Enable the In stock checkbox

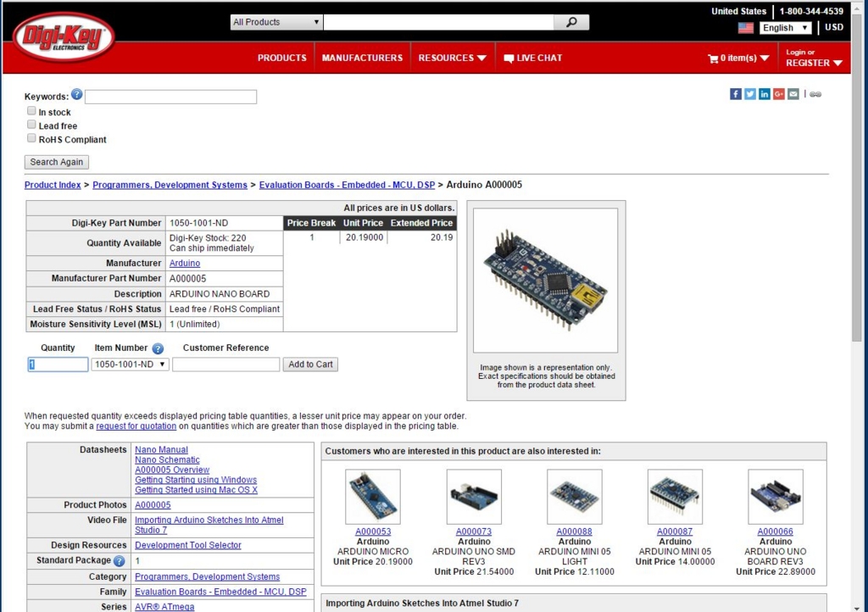click(31, 111)
